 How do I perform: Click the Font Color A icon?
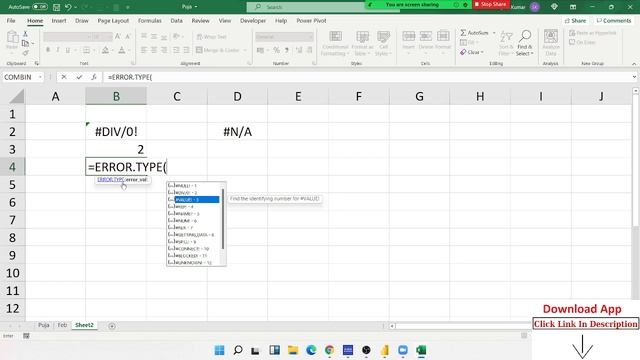tap(122, 50)
